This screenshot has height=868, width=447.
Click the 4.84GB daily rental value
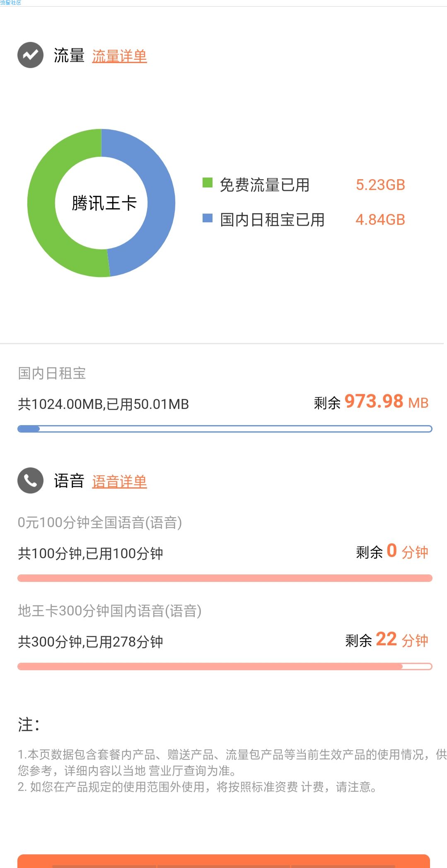pos(380,220)
